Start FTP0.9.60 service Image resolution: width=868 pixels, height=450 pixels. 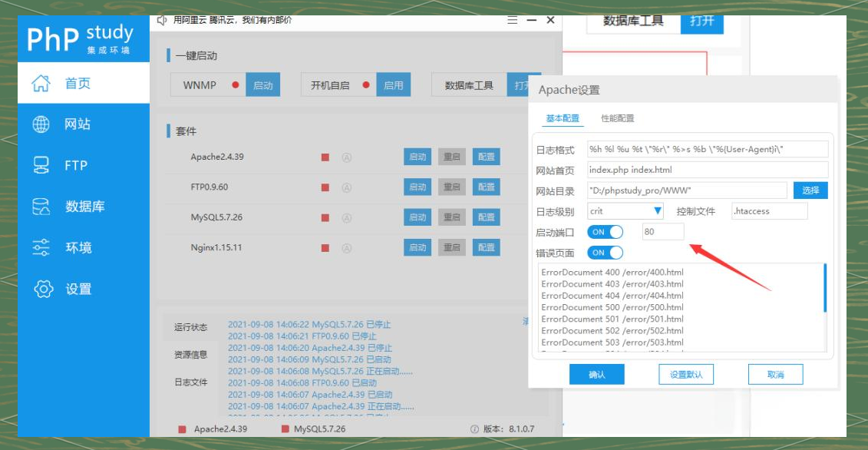point(417,187)
